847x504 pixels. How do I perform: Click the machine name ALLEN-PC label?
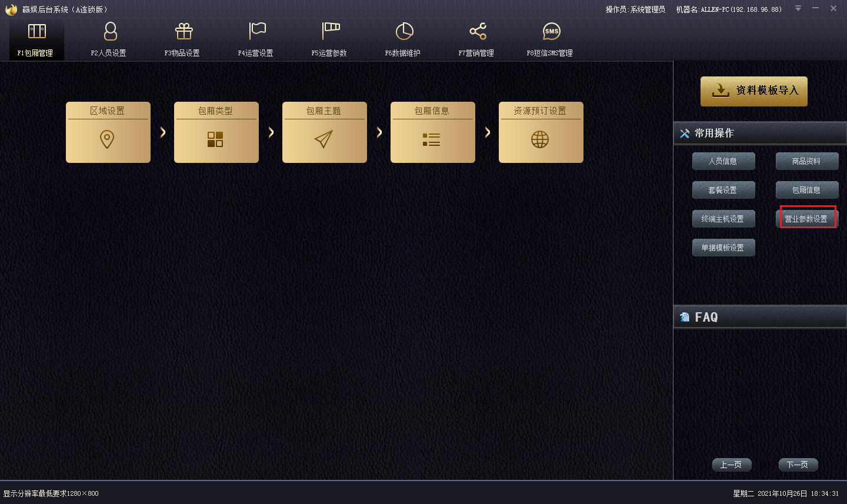click(729, 9)
